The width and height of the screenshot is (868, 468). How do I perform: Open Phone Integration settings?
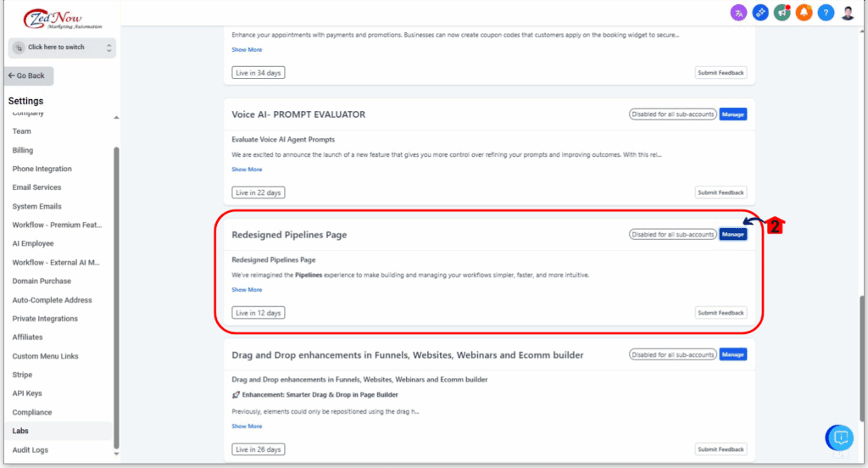[42, 169]
